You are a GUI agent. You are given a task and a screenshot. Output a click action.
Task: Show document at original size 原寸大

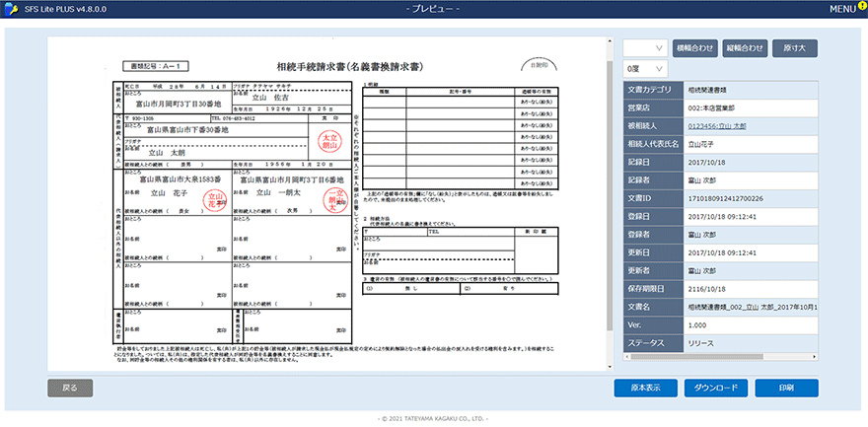794,47
